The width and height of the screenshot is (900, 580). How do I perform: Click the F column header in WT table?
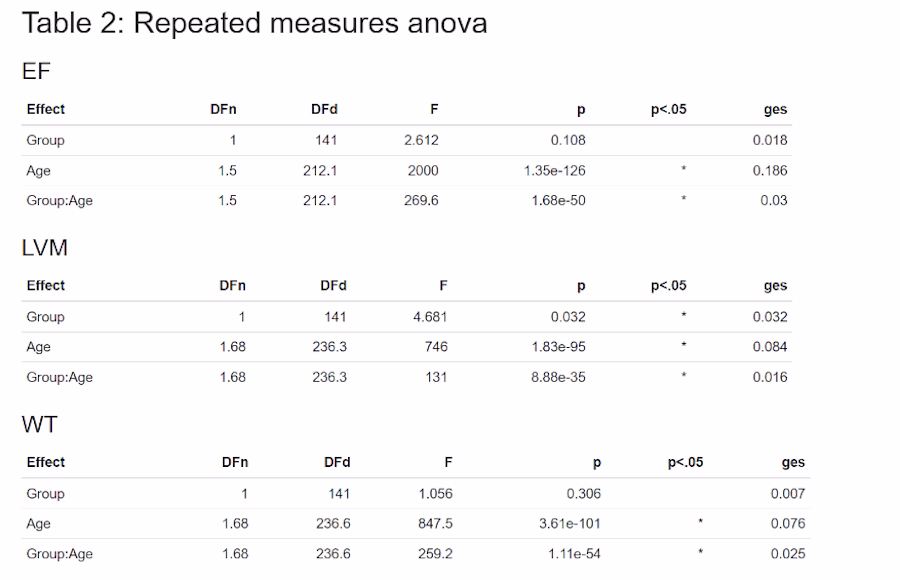click(x=448, y=462)
